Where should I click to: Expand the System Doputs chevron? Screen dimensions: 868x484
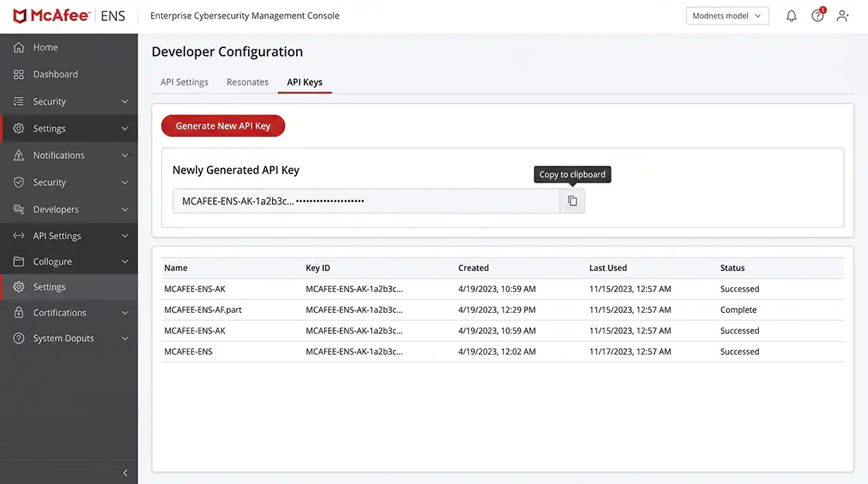point(125,338)
